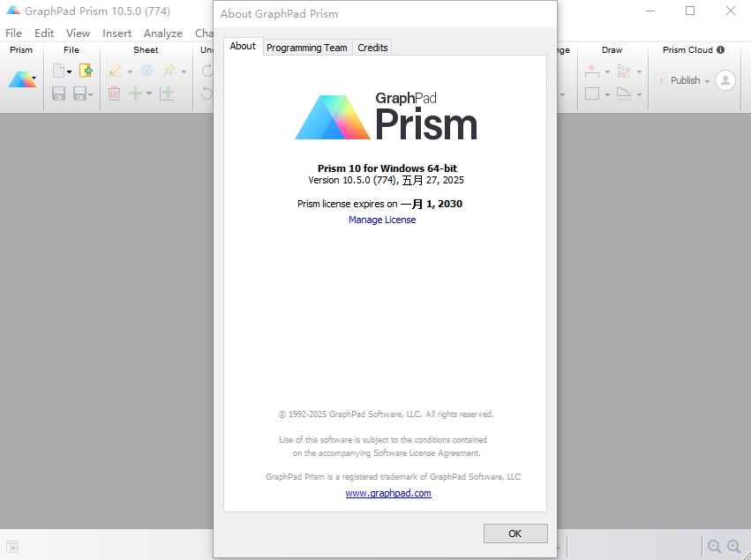Expand the pushpin dropdown arrow
Screen dimensions: 751x560
tap(184, 71)
